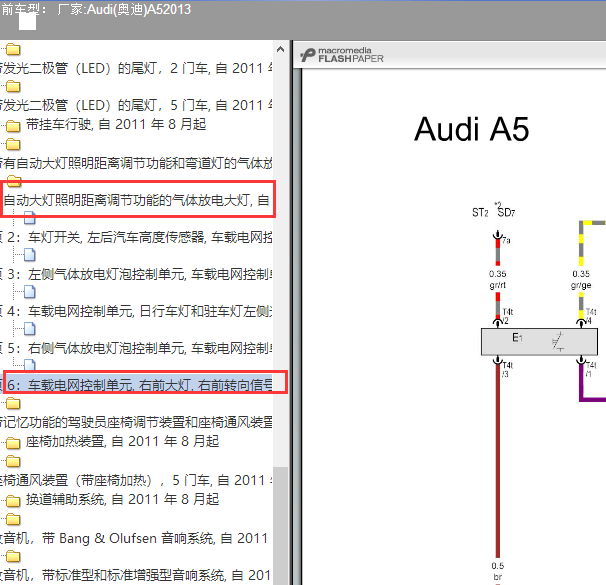
Task: Open page 5: 右侧气体放电灯泡控制单元
Action: (x=136, y=348)
